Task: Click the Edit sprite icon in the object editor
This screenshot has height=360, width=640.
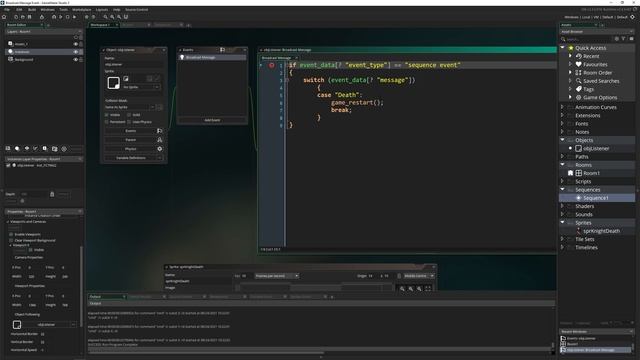Action: (126, 78)
